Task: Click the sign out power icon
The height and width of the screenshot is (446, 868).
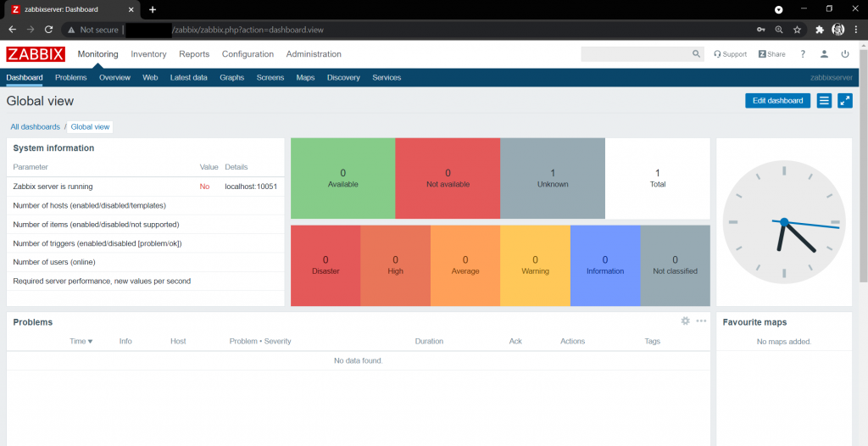Action: (x=845, y=54)
